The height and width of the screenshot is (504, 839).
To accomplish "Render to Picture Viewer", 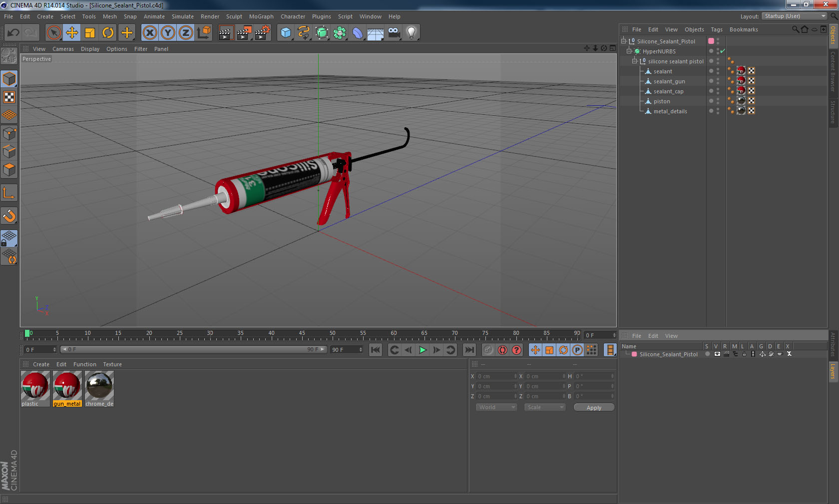I will click(244, 33).
